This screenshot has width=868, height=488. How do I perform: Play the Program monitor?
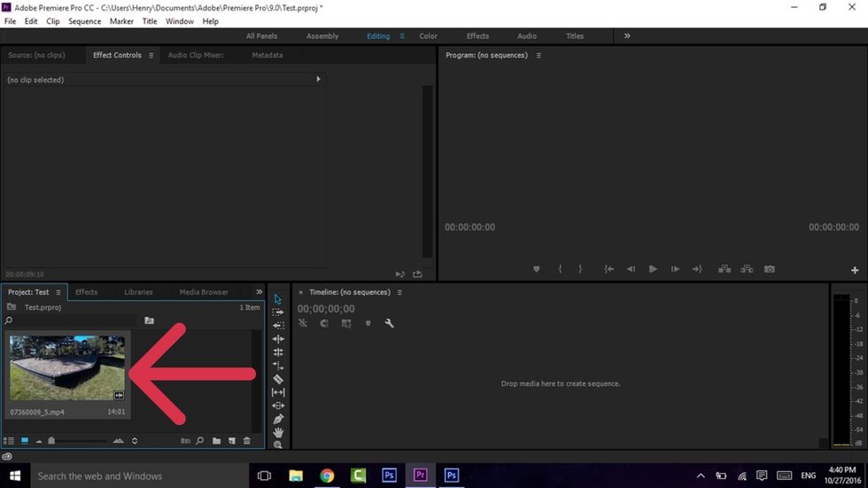point(654,269)
